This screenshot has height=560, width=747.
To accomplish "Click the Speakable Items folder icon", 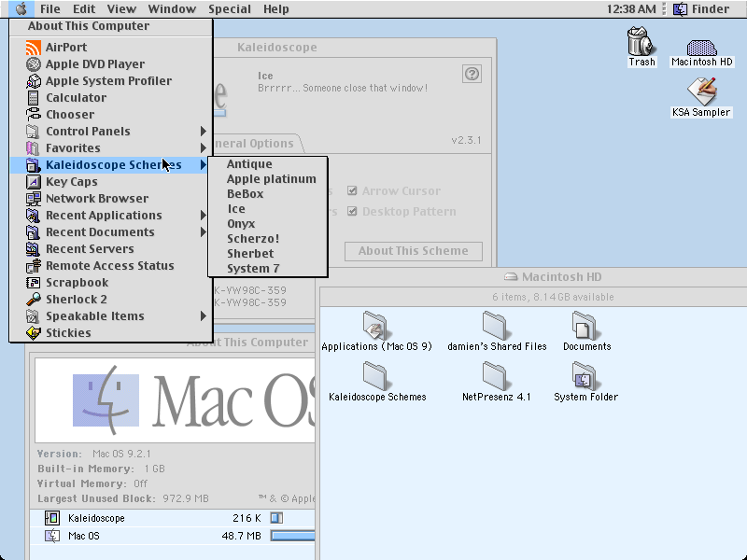I will point(33,316).
